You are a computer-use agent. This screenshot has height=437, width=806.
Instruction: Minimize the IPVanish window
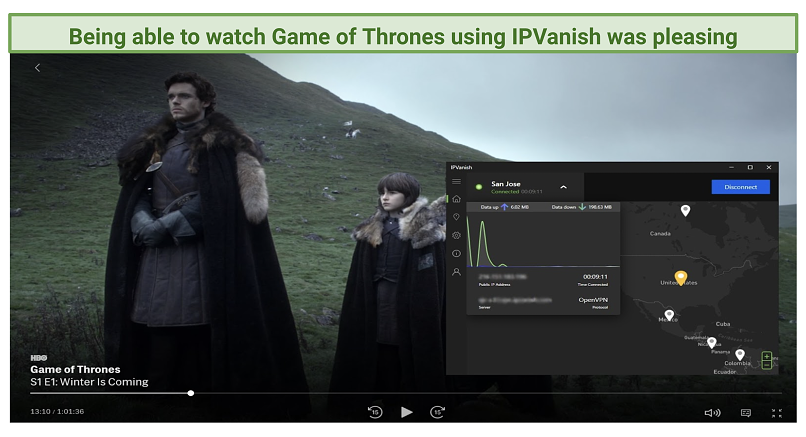click(x=731, y=168)
